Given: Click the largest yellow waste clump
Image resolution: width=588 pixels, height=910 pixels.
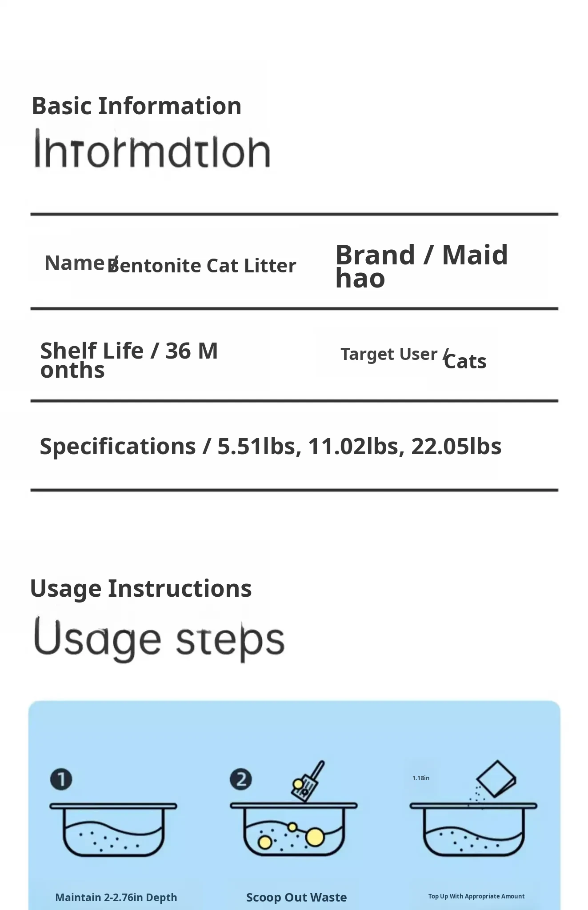Looking at the screenshot, I should [315, 837].
